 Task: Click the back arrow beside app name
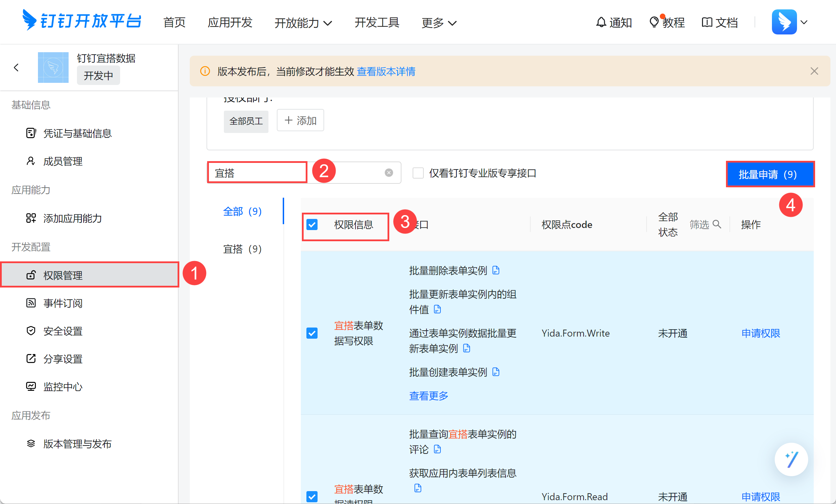(16, 68)
